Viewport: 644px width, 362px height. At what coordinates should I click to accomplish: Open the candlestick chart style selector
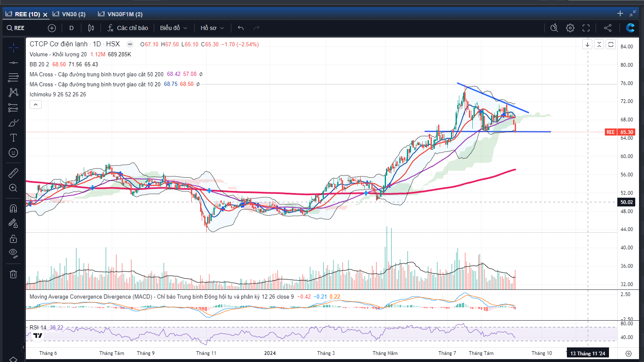tap(91, 28)
